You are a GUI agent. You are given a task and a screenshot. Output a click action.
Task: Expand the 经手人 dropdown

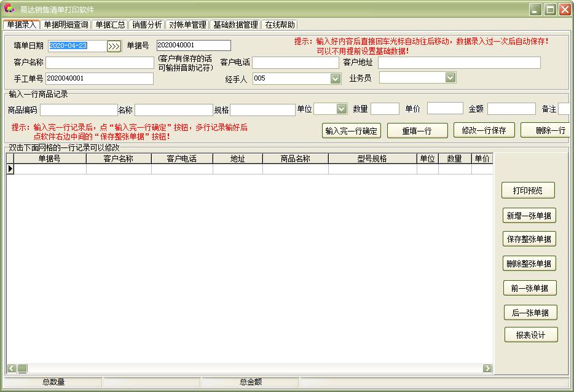pyautogui.click(x=335, y=79)
